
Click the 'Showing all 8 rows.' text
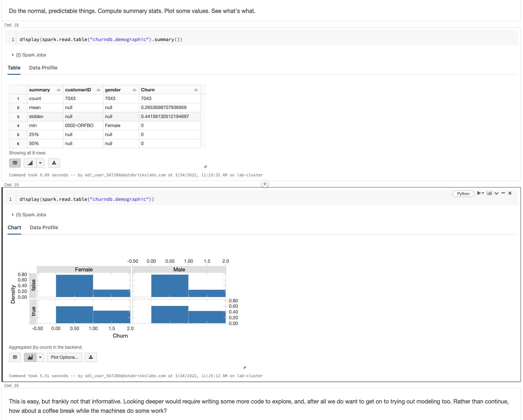pos(28,153)
